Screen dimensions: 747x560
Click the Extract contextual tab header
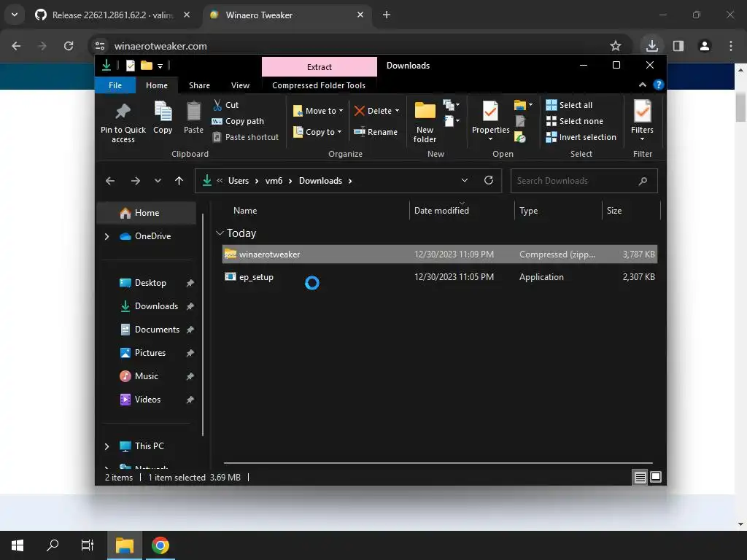click(320, 66)
